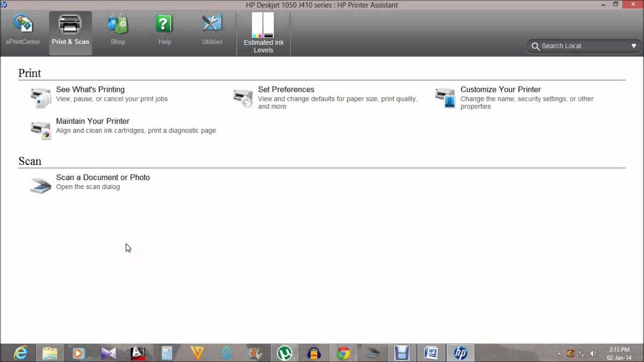Click the HP logo in title bar
Screen dimensions: 644x362
tap(4, 5)
